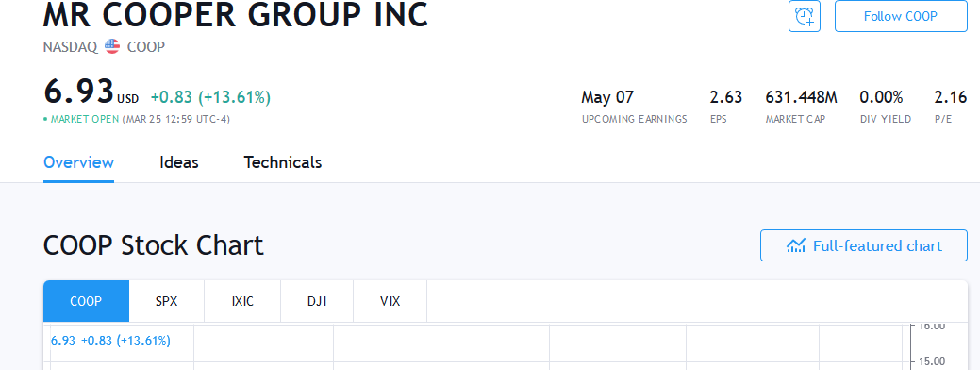Open the Full-featured chart

pos(864,245)
